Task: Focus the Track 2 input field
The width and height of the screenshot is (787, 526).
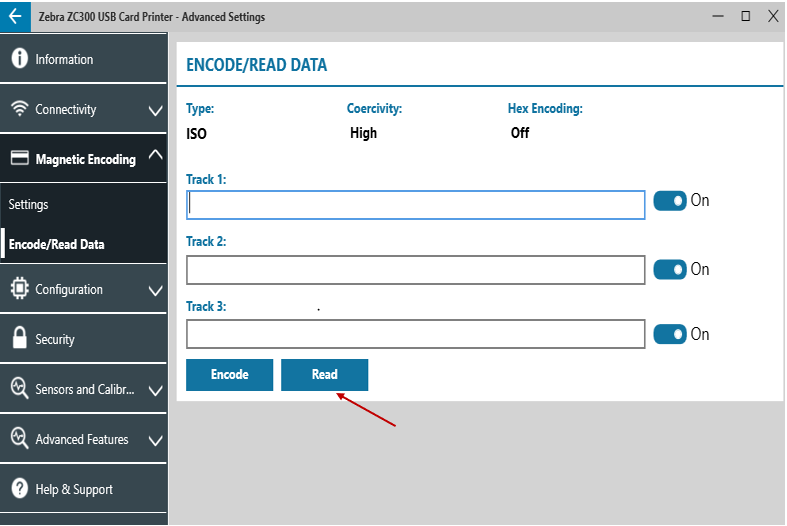Action: (x=415, y=270)
